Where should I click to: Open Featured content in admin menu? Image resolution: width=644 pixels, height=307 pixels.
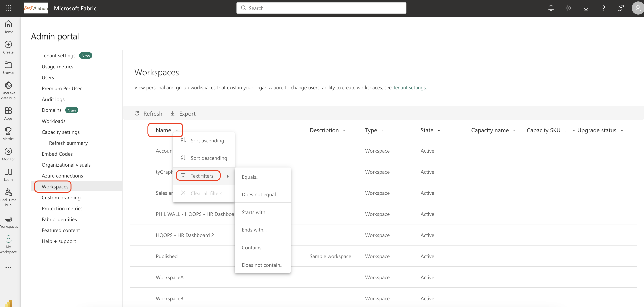click(61, 230)
